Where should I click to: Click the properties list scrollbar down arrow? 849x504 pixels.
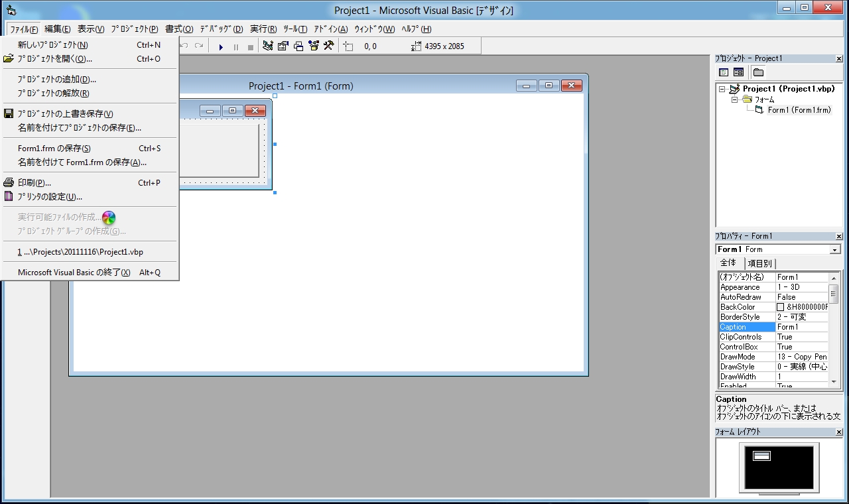834,382
